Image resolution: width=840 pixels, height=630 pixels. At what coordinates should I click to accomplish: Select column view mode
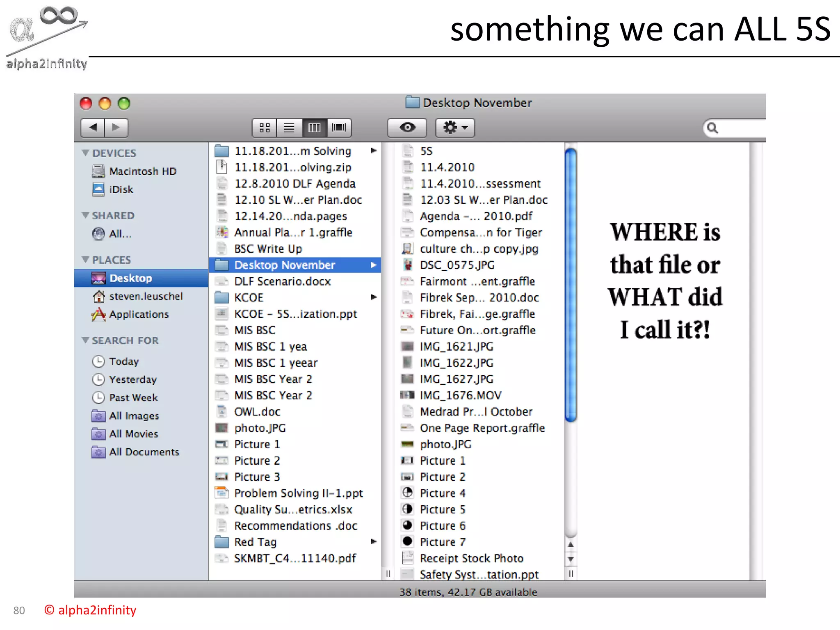click(314, 128)
